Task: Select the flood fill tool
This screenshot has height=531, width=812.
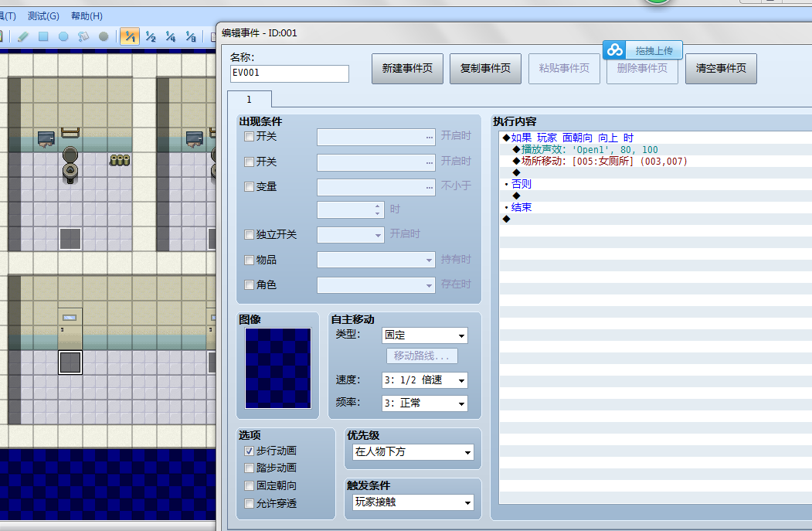Action: [x=83, y=37]
